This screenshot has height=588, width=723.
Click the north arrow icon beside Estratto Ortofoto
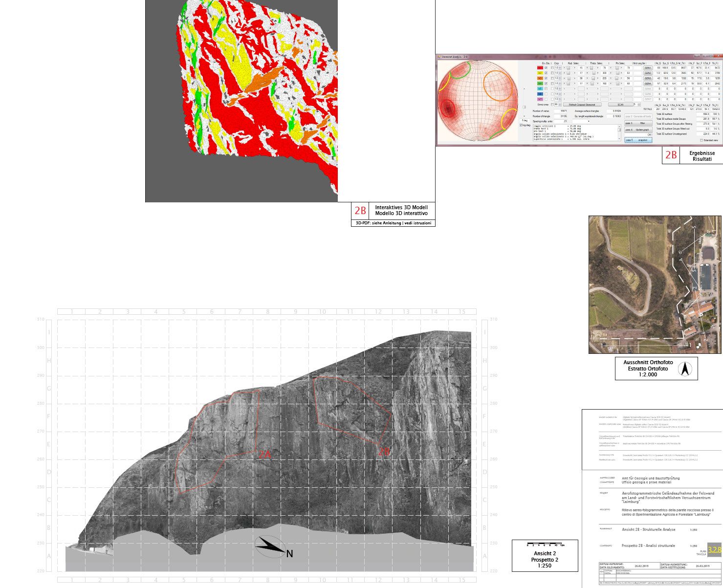tap(685, 369)
